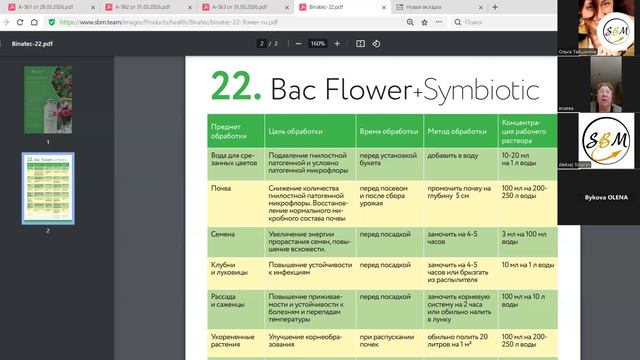Open site security shield info
This screenshot has height=360, width=640.
(52, 22)
